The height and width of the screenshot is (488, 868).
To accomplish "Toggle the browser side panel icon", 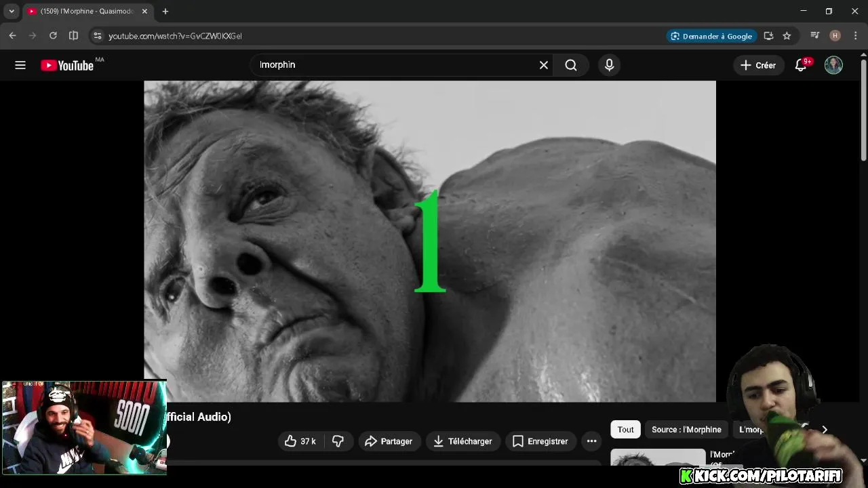I will [73, 36].
